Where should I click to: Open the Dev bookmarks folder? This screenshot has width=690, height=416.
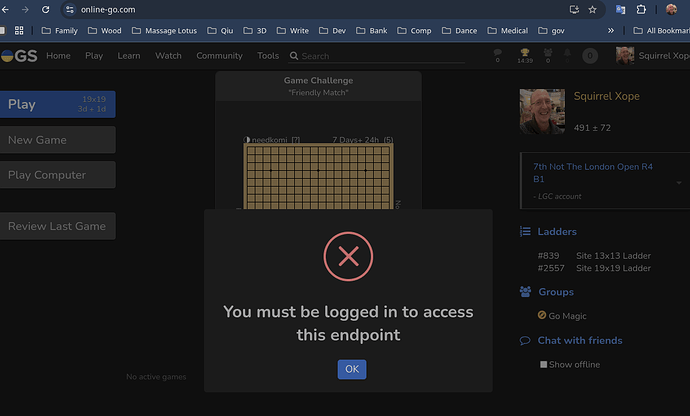click(x=332, y=30)
